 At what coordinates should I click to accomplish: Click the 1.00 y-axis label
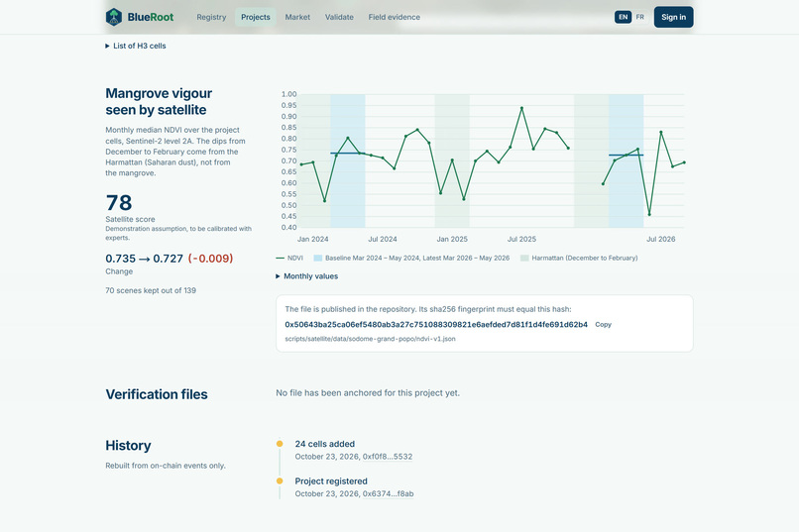(288, 94)
